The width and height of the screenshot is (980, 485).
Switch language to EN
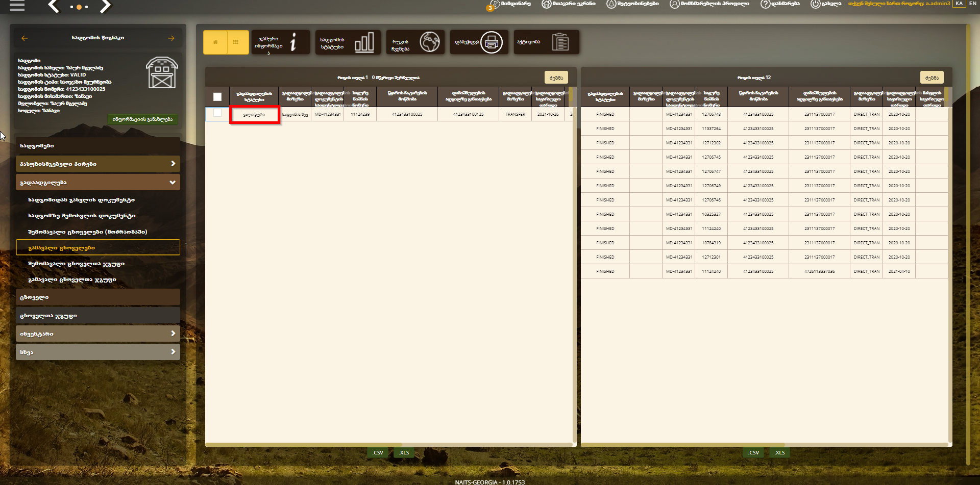point(973,4)
